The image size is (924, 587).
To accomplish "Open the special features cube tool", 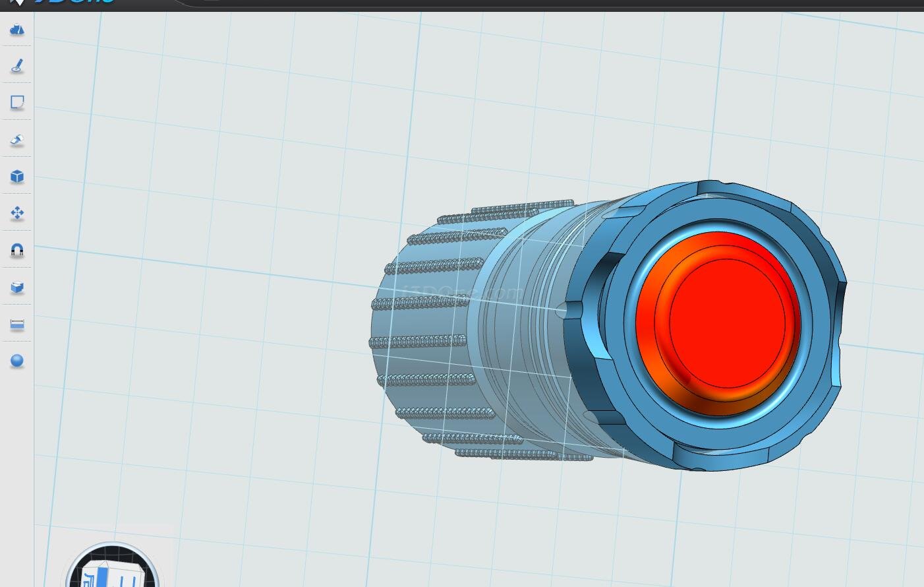I will click(x=17, y=176).
